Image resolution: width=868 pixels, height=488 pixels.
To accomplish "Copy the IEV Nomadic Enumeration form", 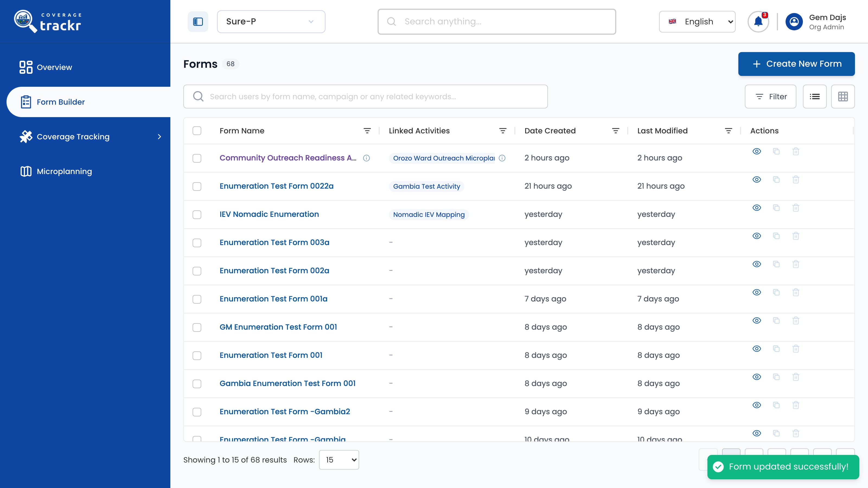I will (776, 208).
